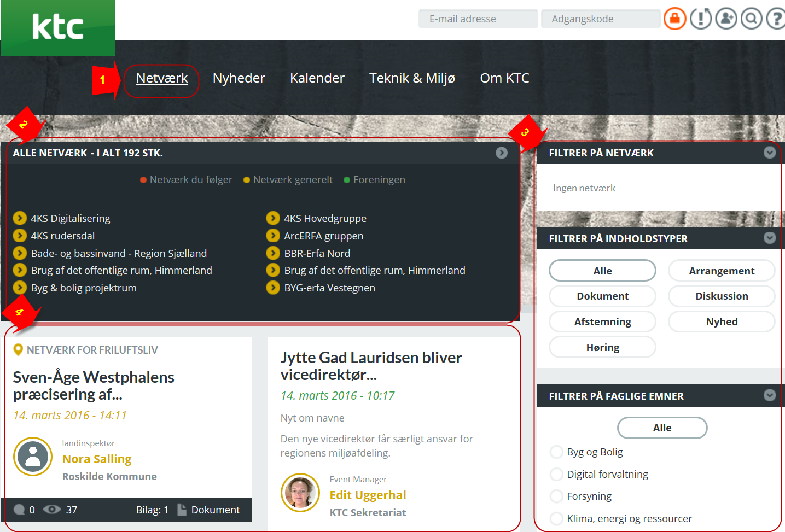Open the Om KTC menu
The width and height of the screenshot is (785, 532).
(x=504, y=78)
